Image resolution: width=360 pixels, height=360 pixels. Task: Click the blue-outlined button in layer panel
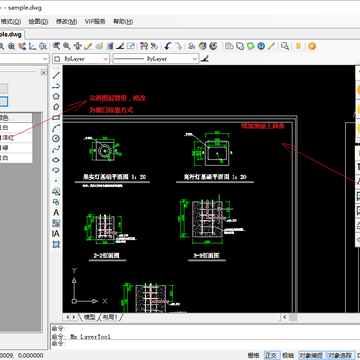[4, 102]
